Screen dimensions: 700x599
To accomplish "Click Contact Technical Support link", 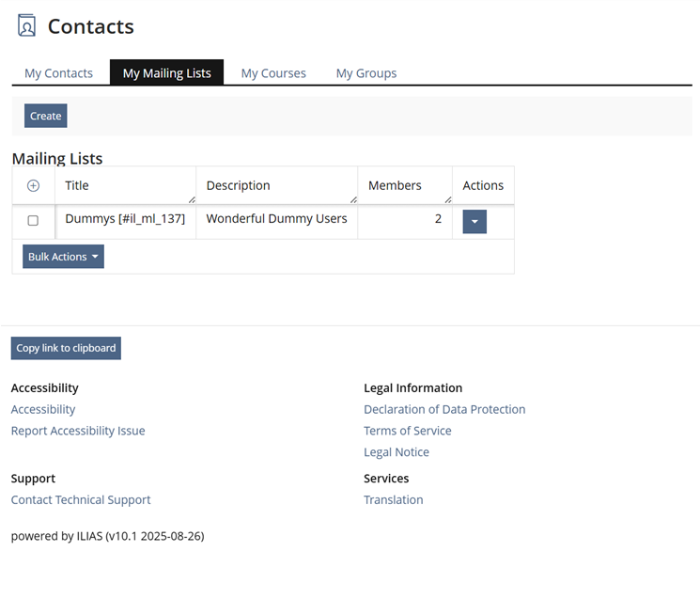I will (x=81, y=499).
